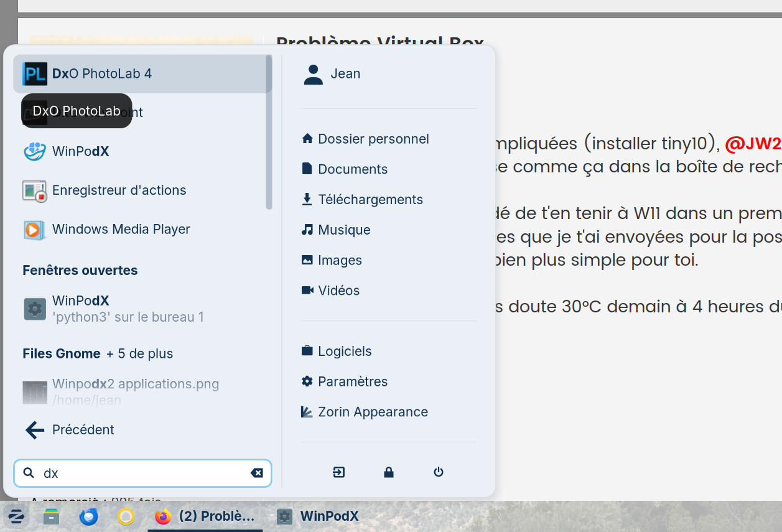
Task: Launch DxO PhotoLab 4 from search results
Action: 142,73
